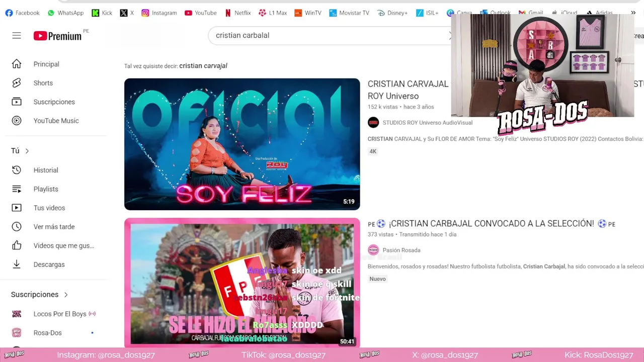This screenshot has height=362, width=644.
Task: Open Facebook bookmark
Action: 22,13
